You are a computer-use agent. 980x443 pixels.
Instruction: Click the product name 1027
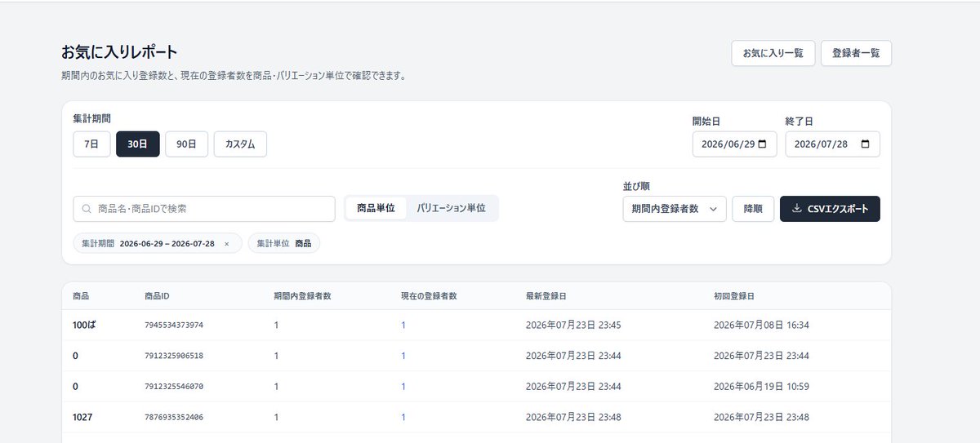point(82,417)
